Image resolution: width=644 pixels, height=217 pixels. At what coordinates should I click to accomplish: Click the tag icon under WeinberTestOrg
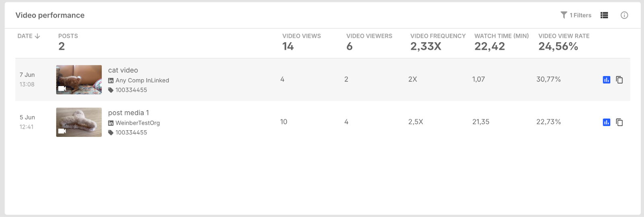(111, 132)
